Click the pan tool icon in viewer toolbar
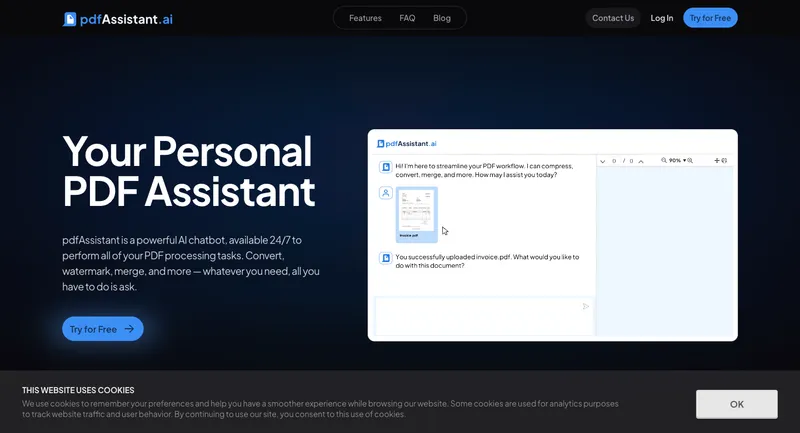Screen dimensions: 800x433 (717, 161)
